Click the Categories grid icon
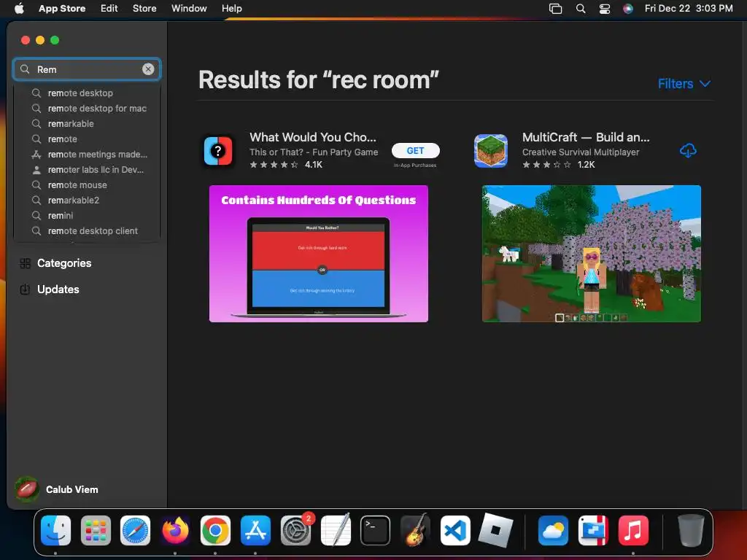Viewport: 747px width, 560px height. [x=26, y=263]
